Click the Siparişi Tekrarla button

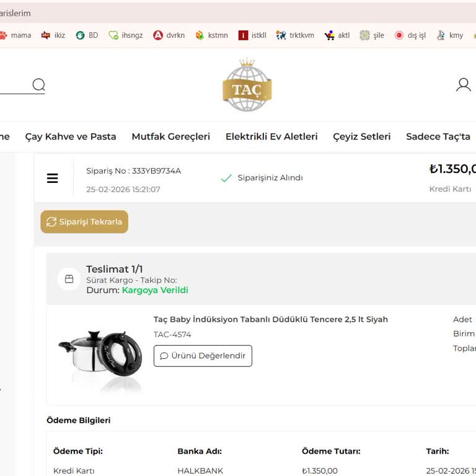click(84, 222)
